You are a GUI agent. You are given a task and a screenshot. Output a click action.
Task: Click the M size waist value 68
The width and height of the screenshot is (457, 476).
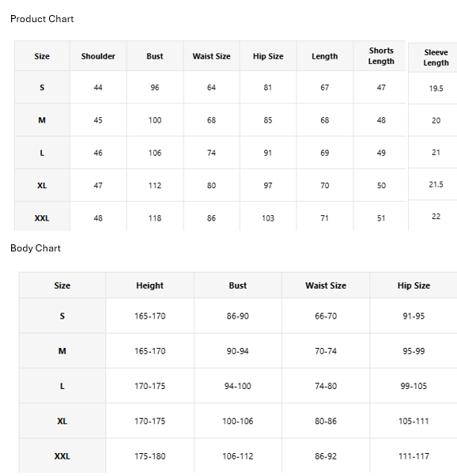click(211, 120)
